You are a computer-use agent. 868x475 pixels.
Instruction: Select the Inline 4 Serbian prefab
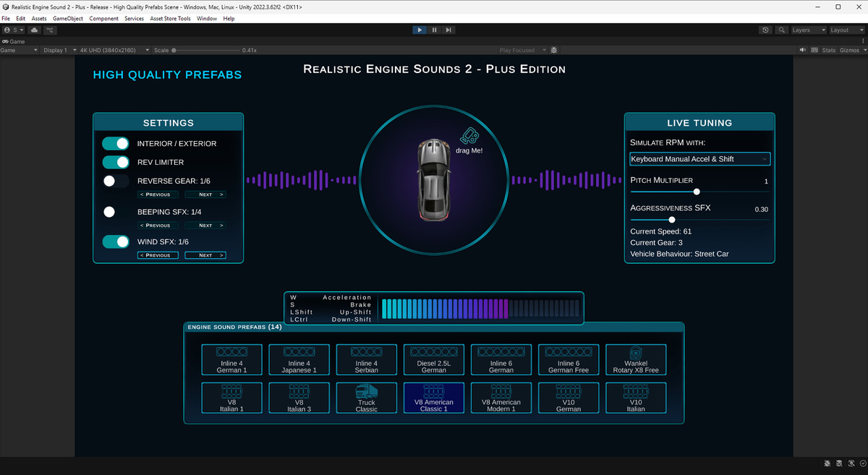tap(366, 359)
